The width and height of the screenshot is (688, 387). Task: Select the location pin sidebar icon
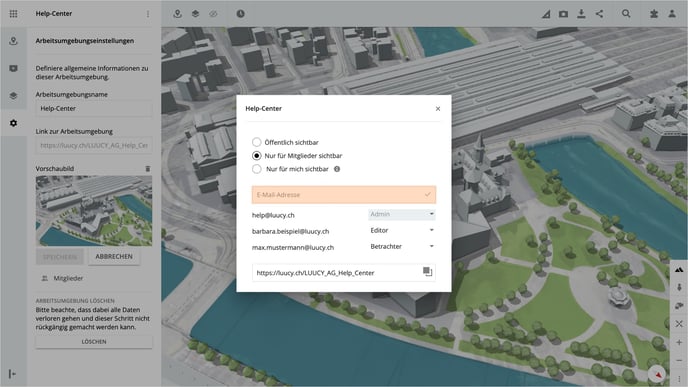click(x=13, y=41)
